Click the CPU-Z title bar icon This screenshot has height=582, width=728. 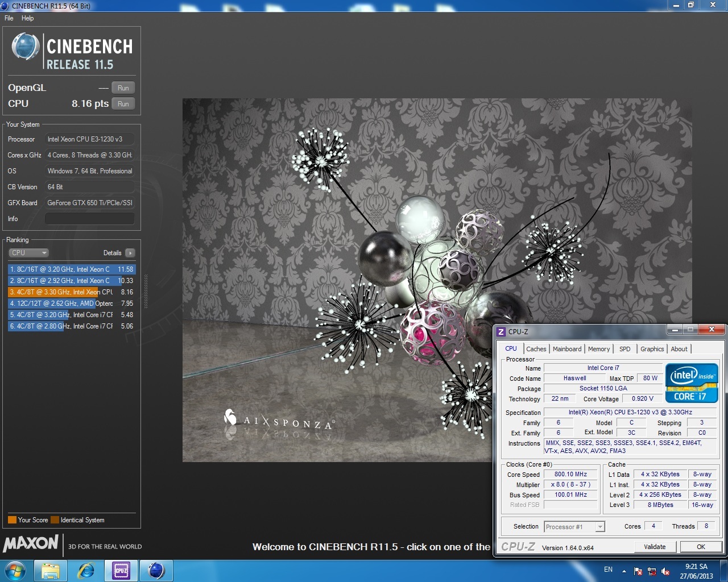tap(501, 331)
